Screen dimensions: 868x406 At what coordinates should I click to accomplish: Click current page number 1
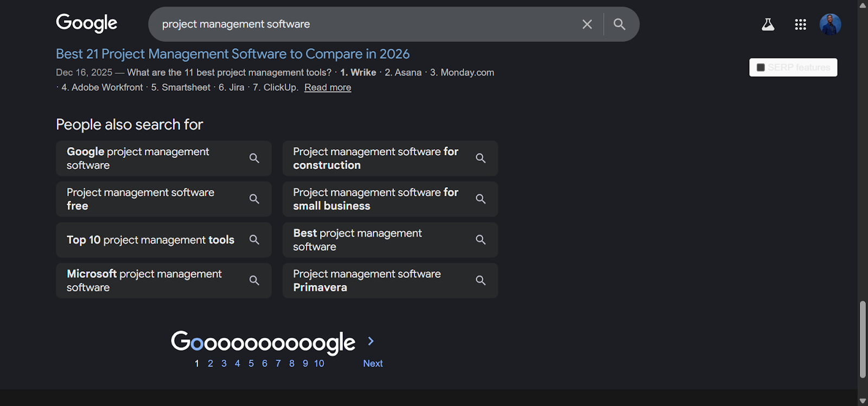coord(197,364)
